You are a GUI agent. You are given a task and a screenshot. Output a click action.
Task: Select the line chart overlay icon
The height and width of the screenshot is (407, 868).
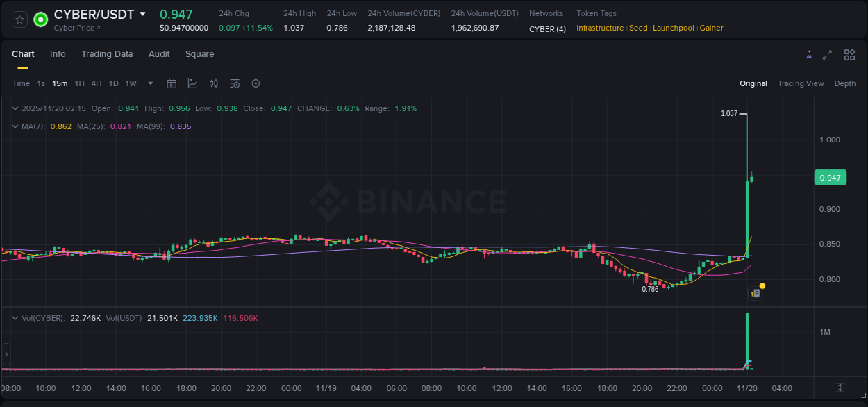point(192,83)
